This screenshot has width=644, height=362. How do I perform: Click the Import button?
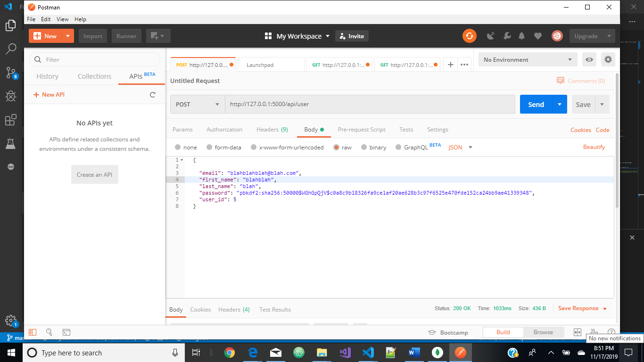click(x=93, y=36)
